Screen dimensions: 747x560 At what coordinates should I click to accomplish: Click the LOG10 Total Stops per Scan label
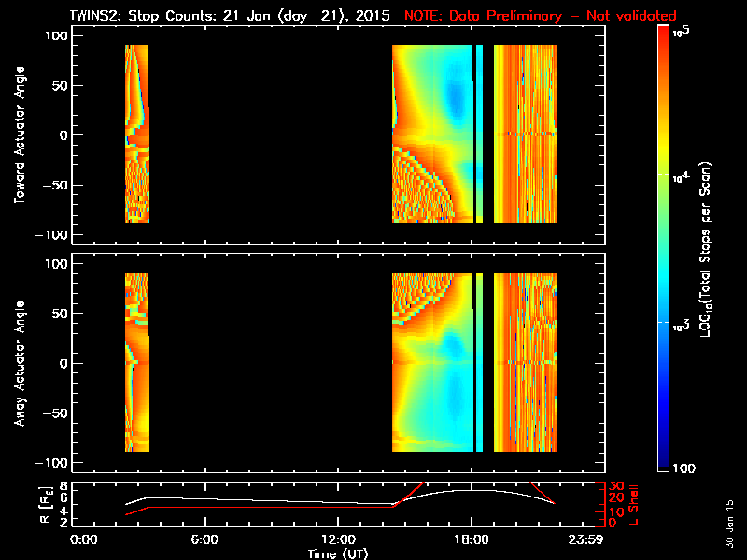(706, 249)
